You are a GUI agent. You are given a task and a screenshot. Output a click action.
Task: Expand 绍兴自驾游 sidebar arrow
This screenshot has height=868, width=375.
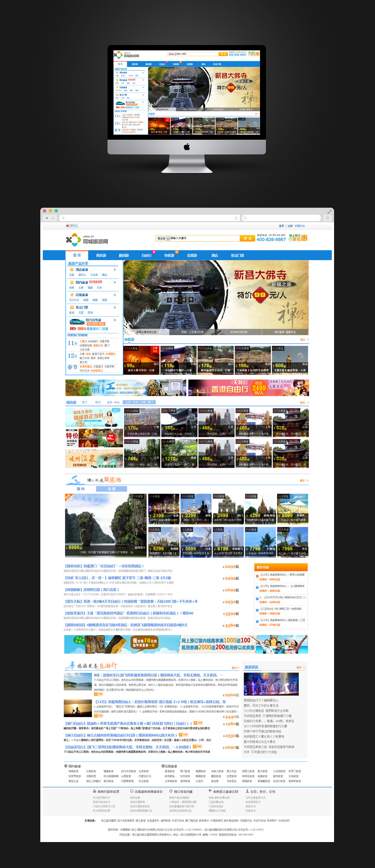pyautogui.click(x=115, y=320)
